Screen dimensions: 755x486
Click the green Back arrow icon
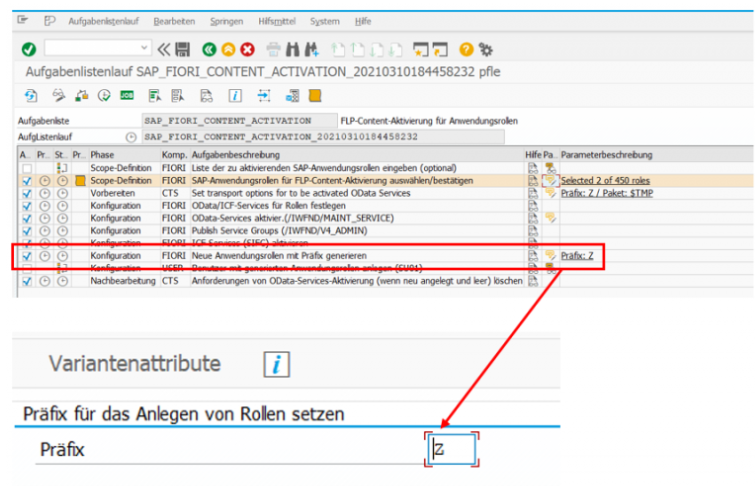(x=209, y=49)
